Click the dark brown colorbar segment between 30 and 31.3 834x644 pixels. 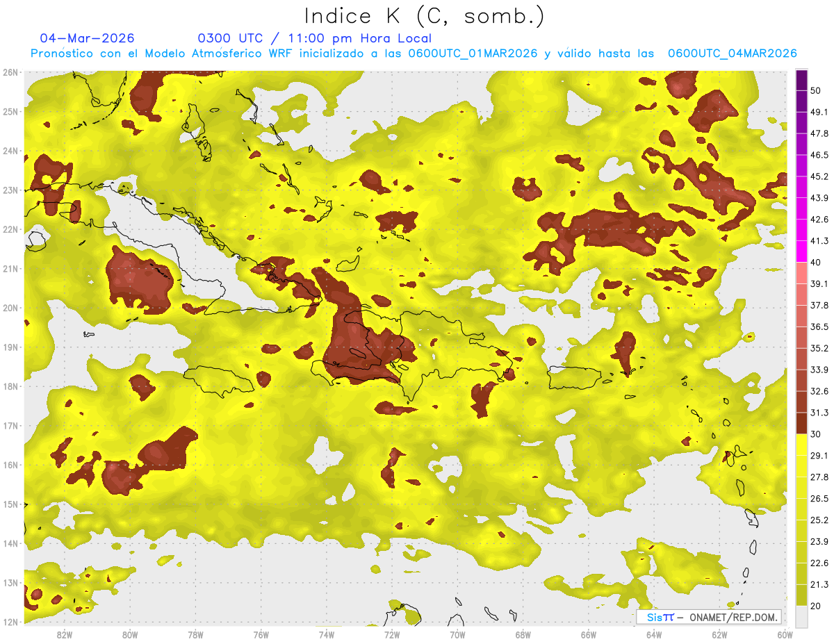tap(801, 423)
